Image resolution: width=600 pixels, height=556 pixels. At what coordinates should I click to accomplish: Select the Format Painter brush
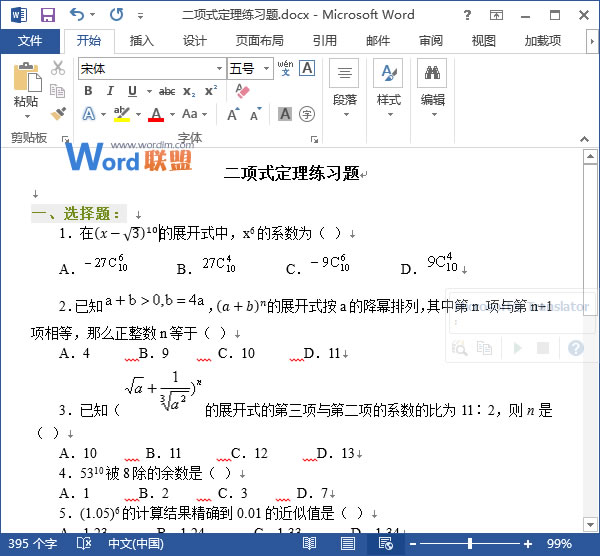pyautogui.click(x=58, y=113)
